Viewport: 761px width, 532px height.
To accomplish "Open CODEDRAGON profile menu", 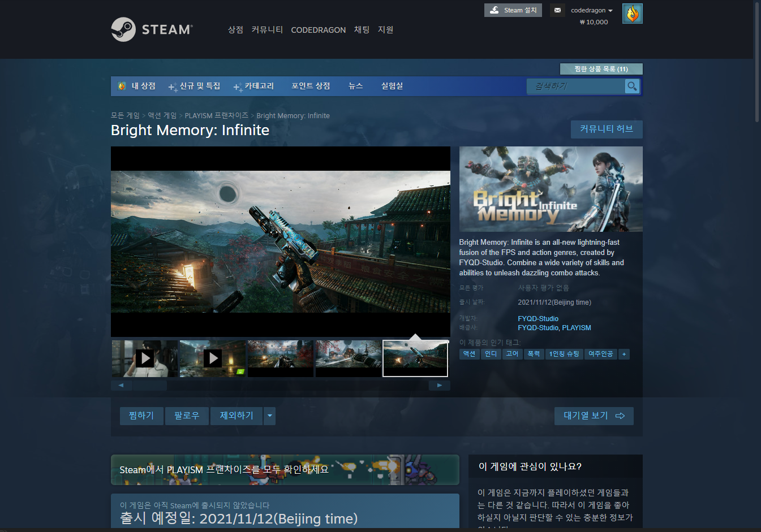I will click(318, 30).
